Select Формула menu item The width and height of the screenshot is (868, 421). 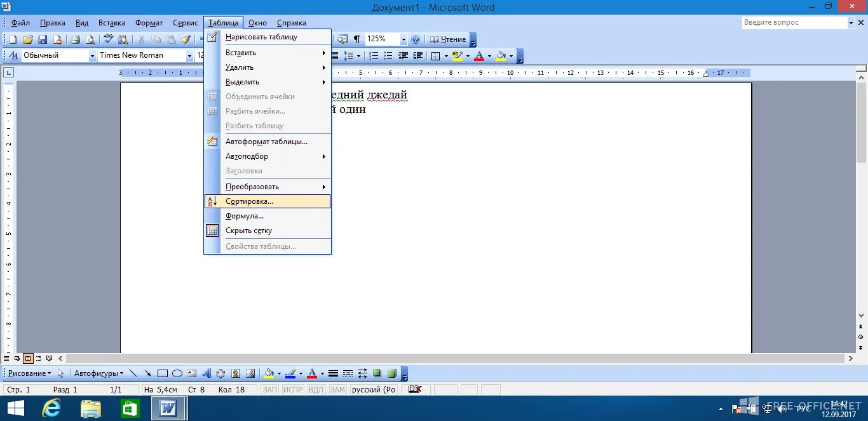[x=268, y=216]
